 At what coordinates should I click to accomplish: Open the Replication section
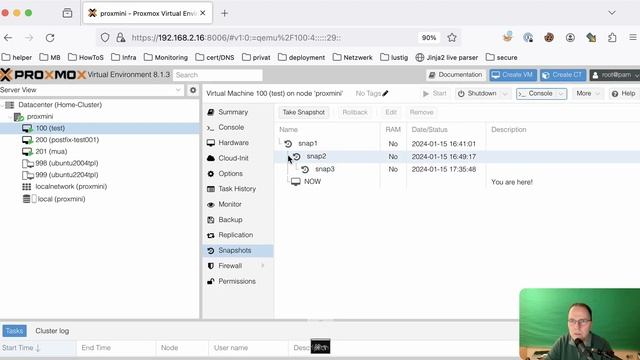(x=236, y=235)
